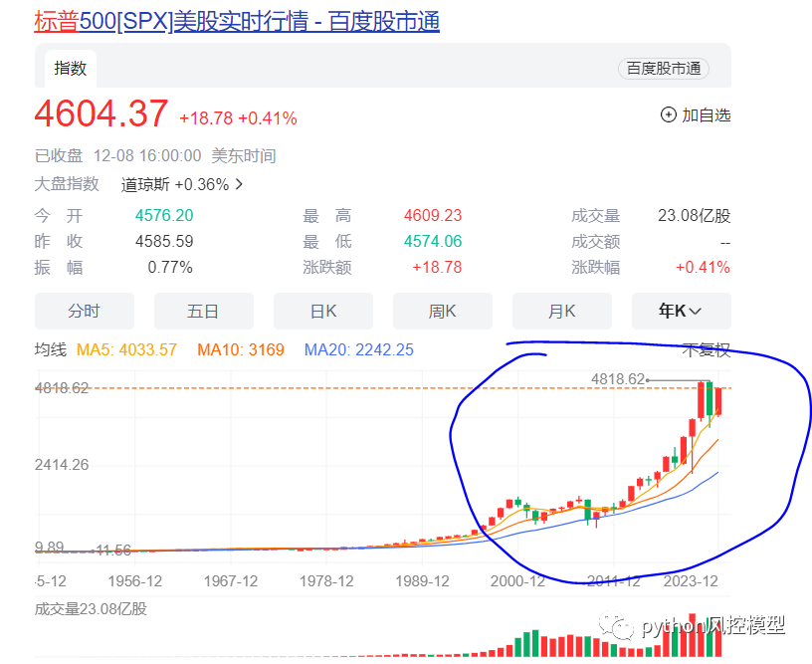The height and width of the screenshot is (664, 812).
Task: Click the 最高 value 4609.23
Action: [433, 215]
